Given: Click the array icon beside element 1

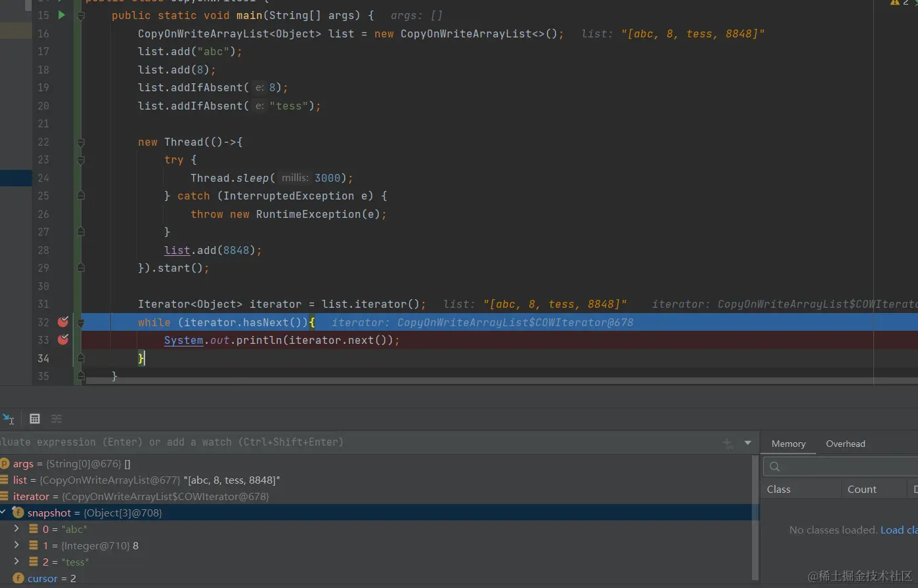Looking at the screenshot, I should [x=33, y=545].
